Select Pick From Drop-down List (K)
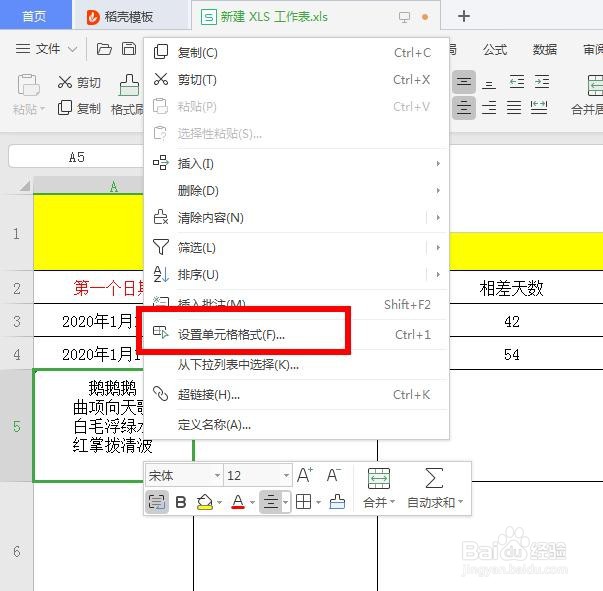Viewport: 603px width, 591px height. (x=296, y=364)
